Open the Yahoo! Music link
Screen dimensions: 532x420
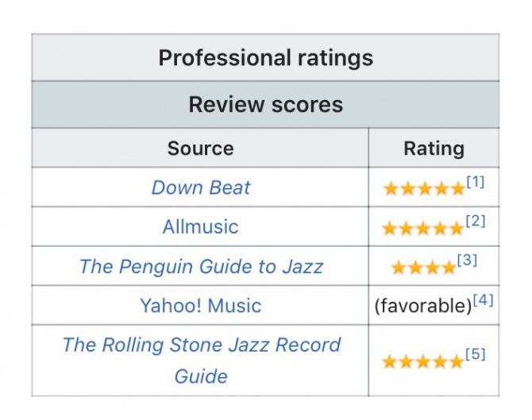(201, 306)
